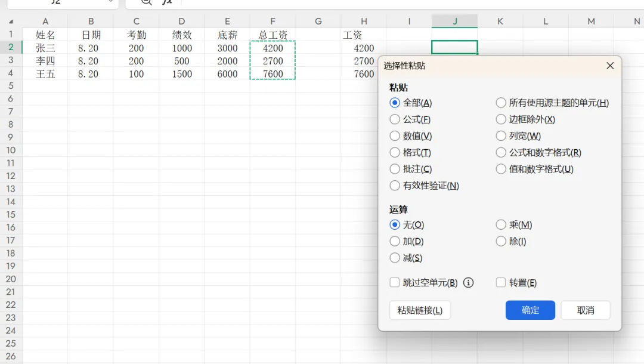Viewport: 644px width, 364px height.
Task: Click the 日期 header cell
Action: [x=91, y=35]
